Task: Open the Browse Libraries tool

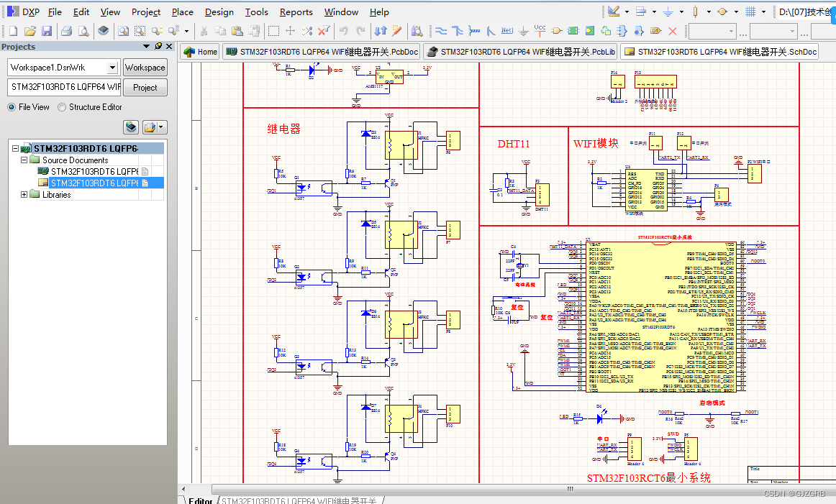Action: point(416,32)
